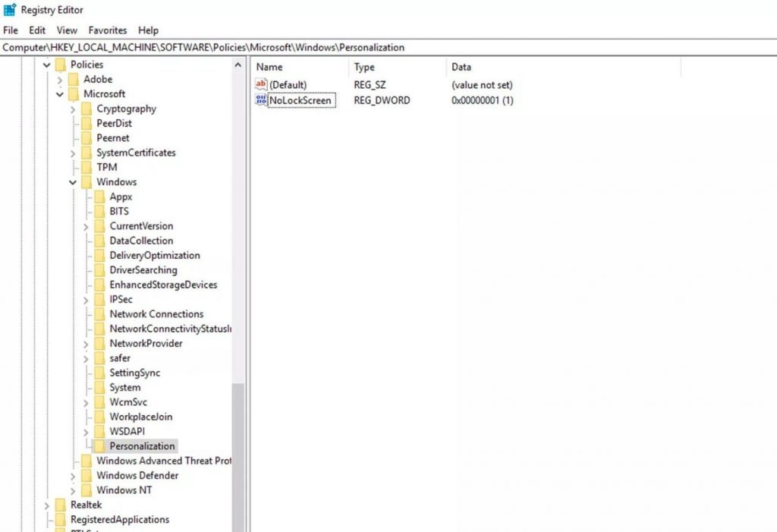Click the Personalization folder icon
The height and width of the screenshot is (532, 777).
click(99, 446)
